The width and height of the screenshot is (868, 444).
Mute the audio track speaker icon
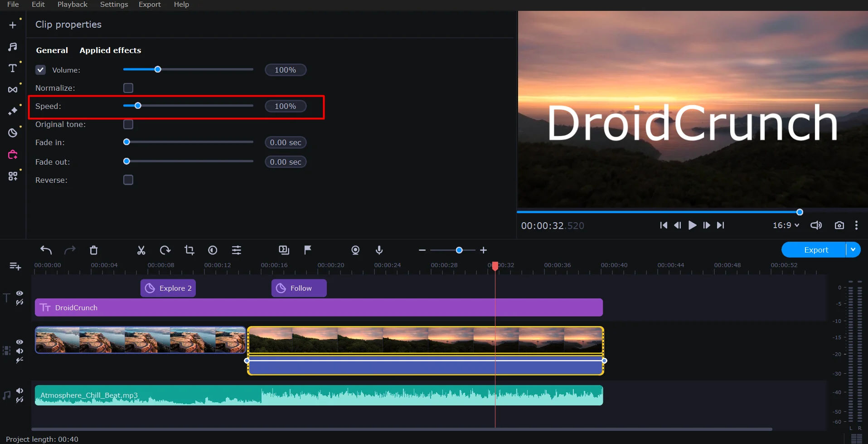[19, 390]
